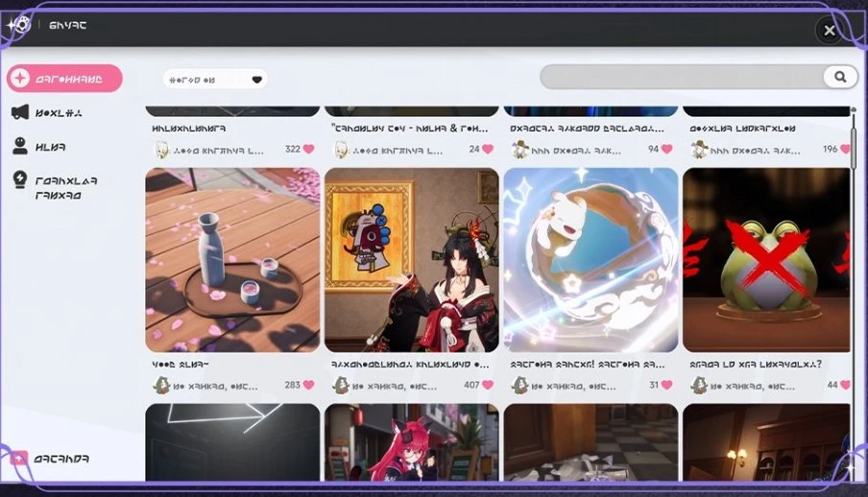868x497 pixels.
Task: Click the black heart-shaped dropdown arrow
Action: tap(257, 80)
